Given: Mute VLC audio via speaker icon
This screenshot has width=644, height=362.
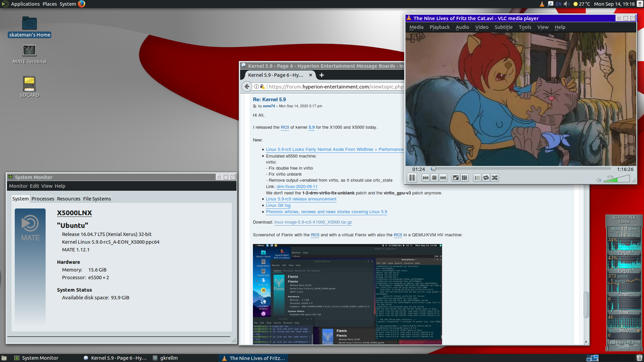Looking at the screenshot, I should [x=599, y=180].
